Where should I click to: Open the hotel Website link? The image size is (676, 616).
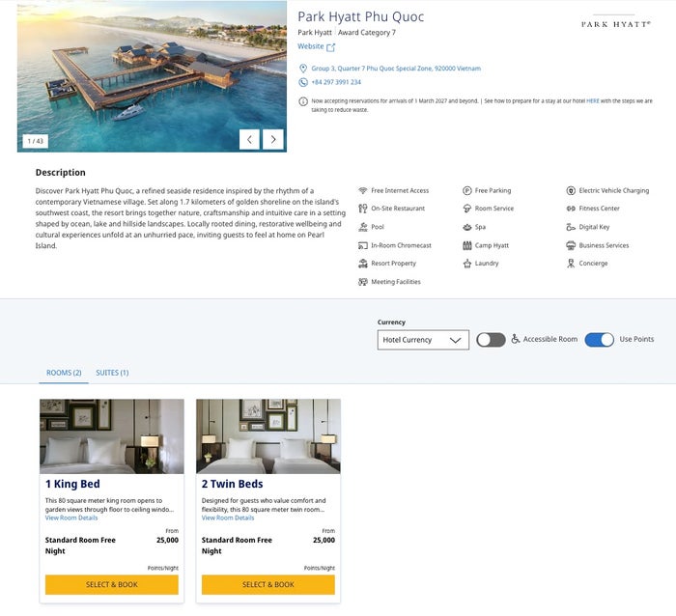(310, 46)
